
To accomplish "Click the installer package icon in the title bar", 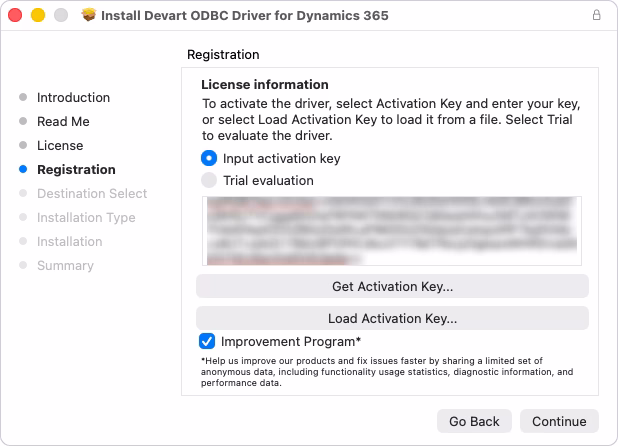I will pyautogui.click(x=89, y=15).
